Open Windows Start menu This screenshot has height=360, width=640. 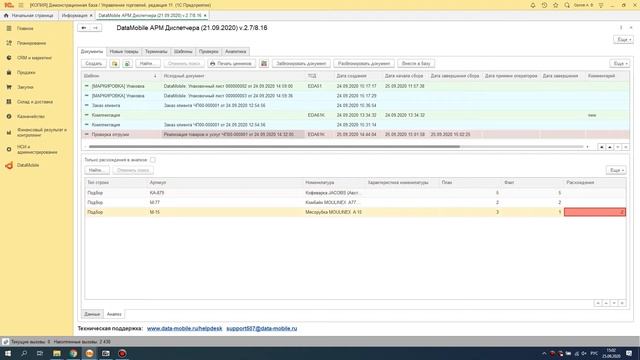[8, 353]
